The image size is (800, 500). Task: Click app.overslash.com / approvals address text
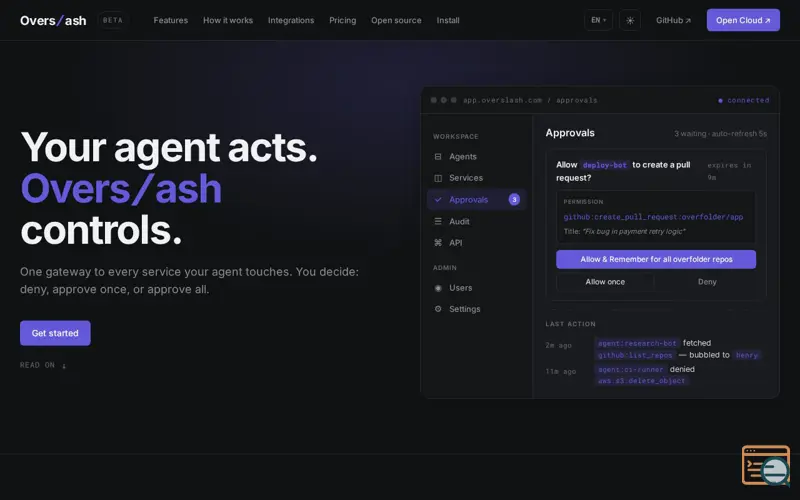(530, 101)
